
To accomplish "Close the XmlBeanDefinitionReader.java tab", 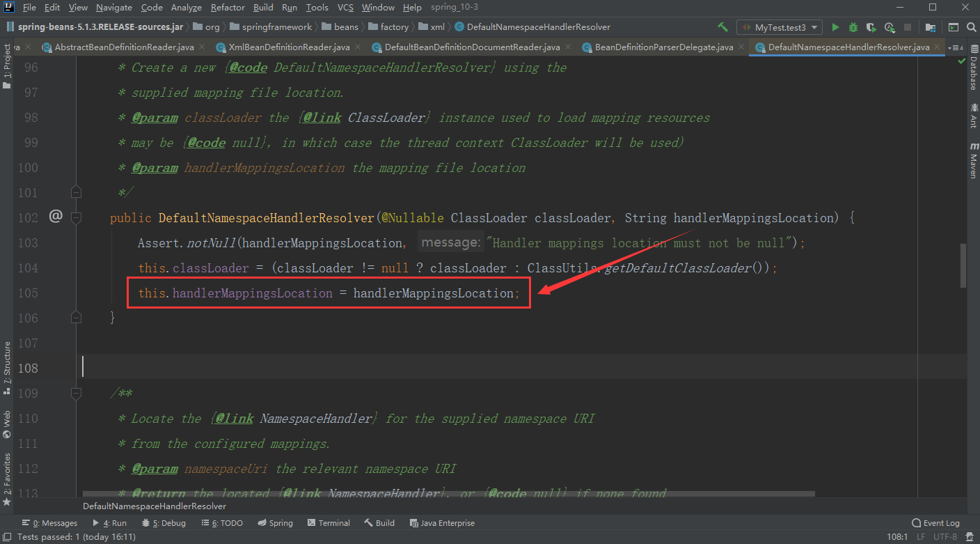I will (357, 47).
